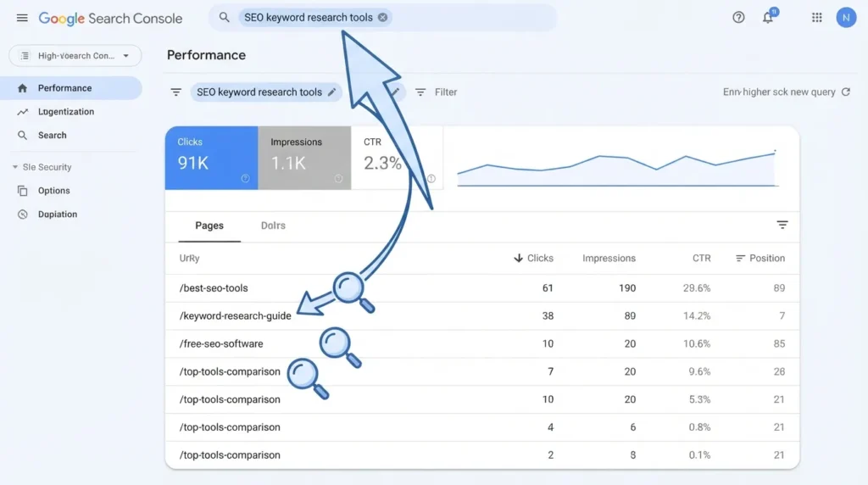Toggle the Impressions metric card
The image size is (868, 485).
(x=304, y=158)
